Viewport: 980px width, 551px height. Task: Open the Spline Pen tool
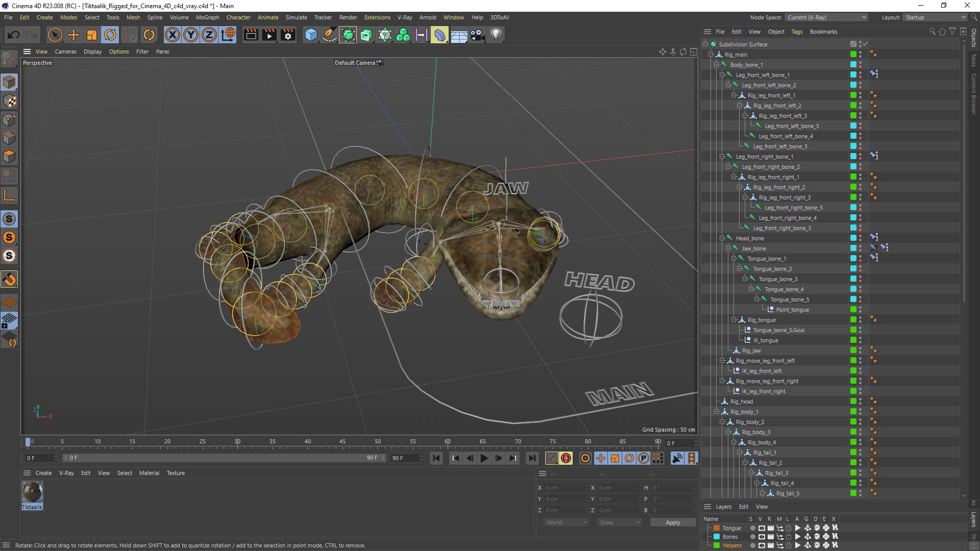[330, 35]
